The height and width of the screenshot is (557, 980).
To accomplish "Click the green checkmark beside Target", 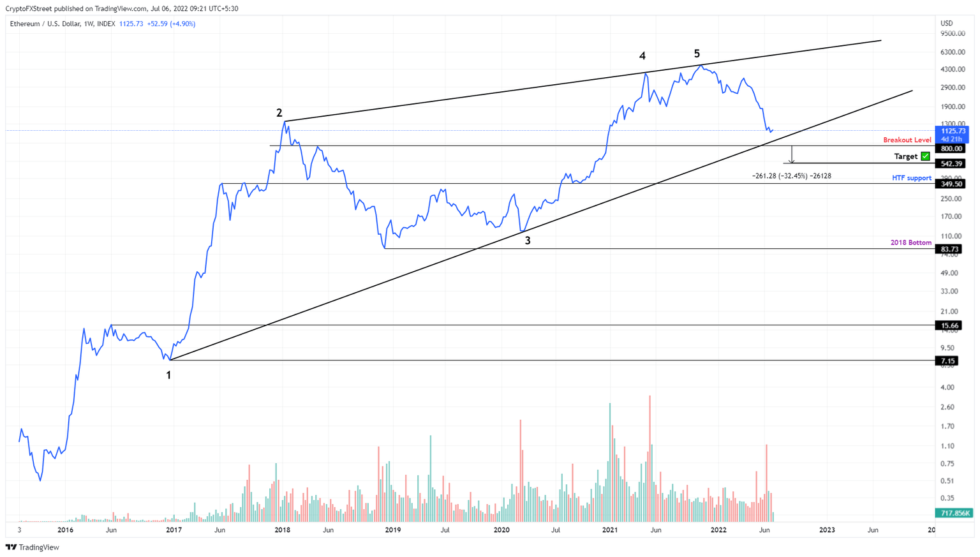I will click(926, 156).
